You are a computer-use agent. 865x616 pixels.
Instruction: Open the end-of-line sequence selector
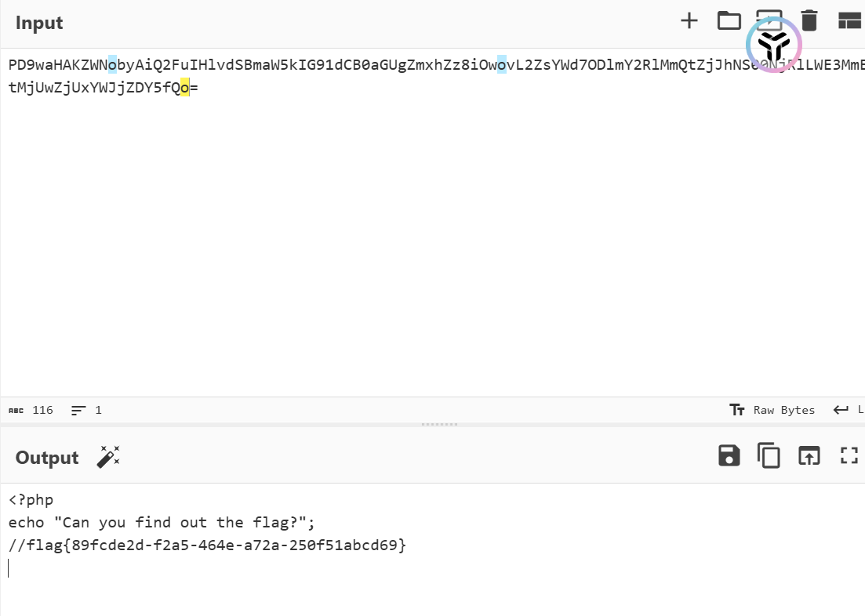(848, 410)
